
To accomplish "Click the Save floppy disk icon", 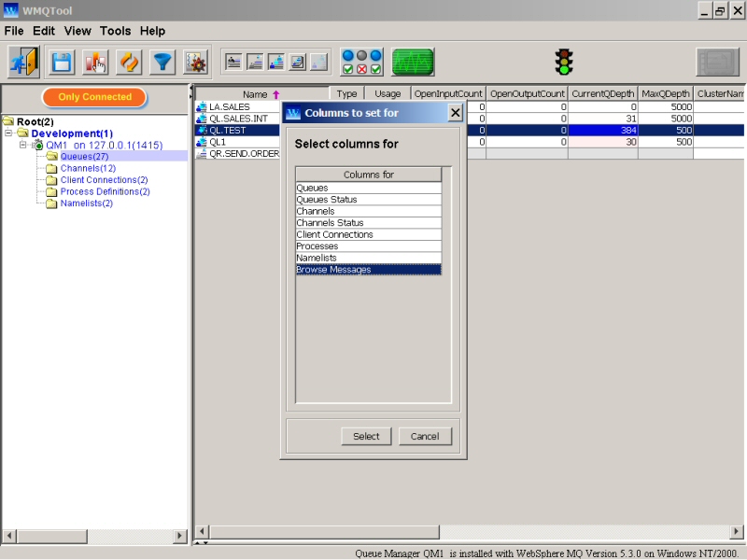I will 62,63.
